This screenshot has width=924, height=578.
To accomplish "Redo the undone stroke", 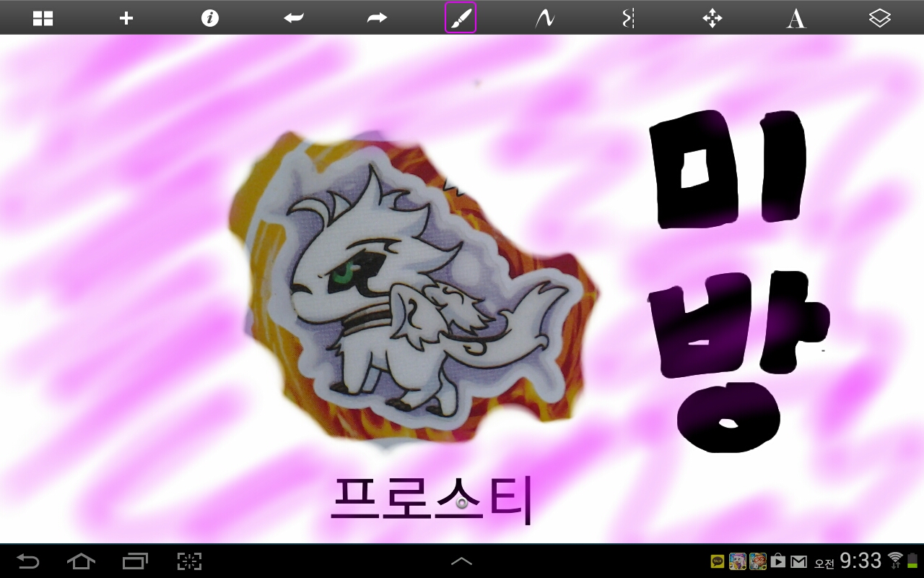I will [x=377, y=18].
